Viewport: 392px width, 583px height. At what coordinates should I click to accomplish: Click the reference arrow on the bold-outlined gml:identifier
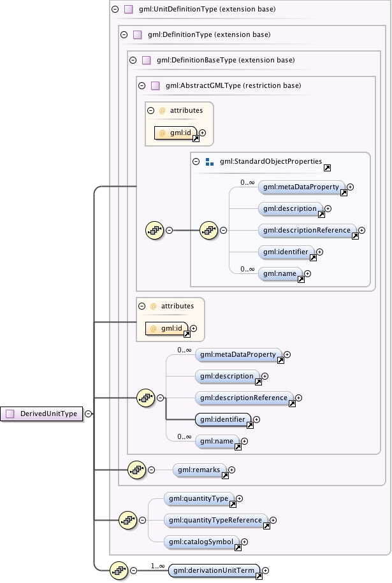[x=250, y=425]
